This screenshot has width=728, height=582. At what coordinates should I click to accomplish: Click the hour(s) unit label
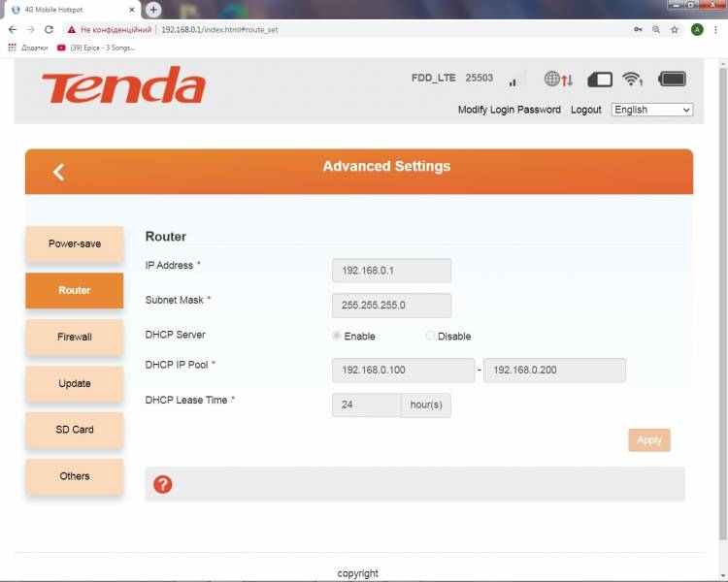(426, 405)
